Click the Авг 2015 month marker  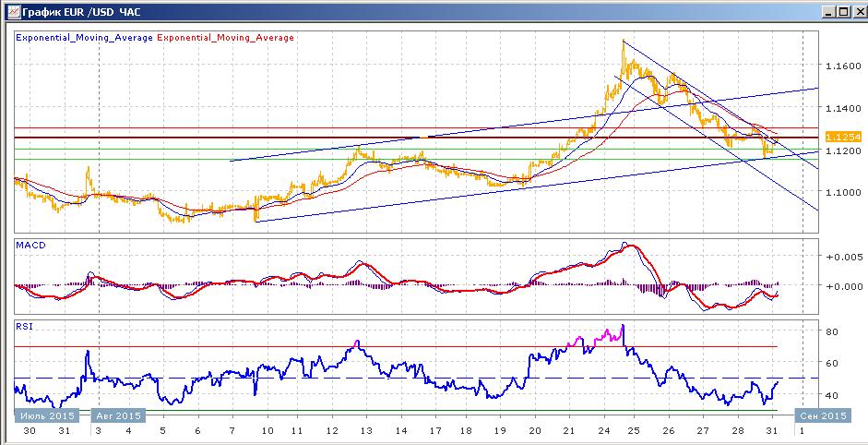tap(118, 415)
